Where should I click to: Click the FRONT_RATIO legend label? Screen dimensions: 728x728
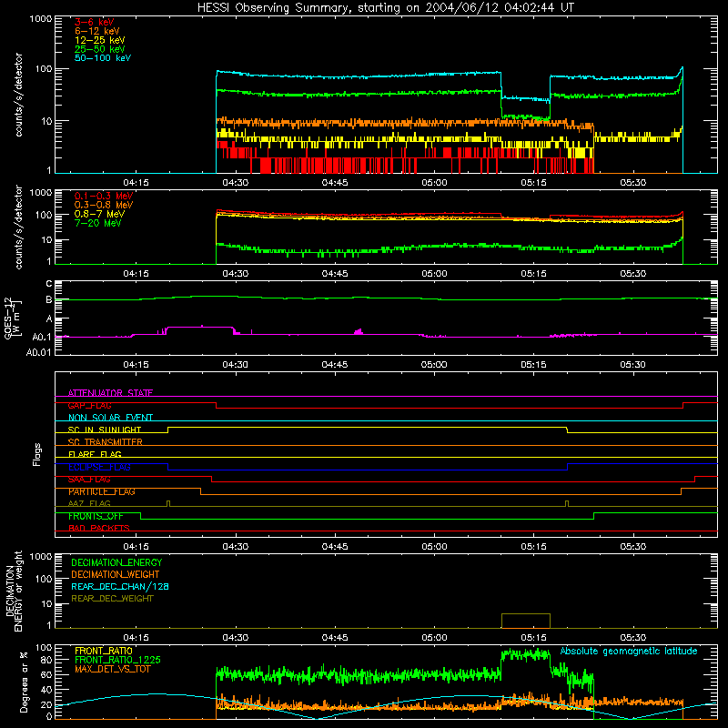click(x=104, y=651)
